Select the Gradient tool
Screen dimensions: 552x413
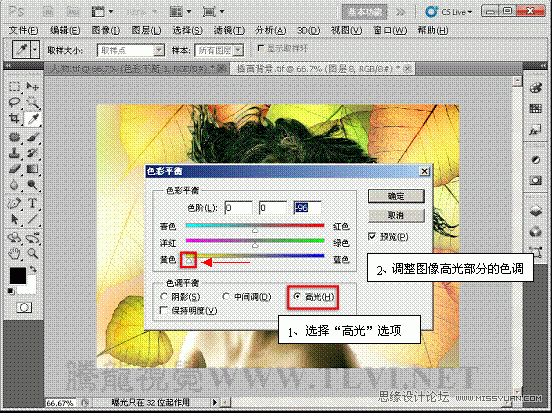tap(33, 169)
